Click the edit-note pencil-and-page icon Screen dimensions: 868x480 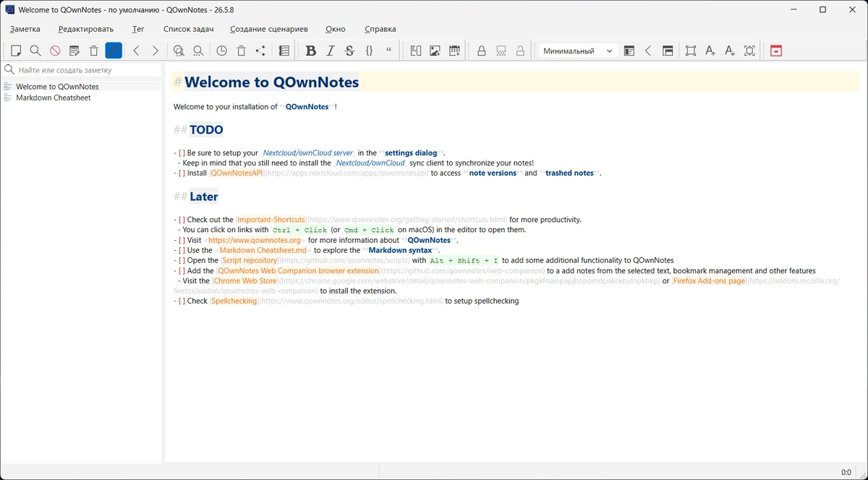(75, 51)
